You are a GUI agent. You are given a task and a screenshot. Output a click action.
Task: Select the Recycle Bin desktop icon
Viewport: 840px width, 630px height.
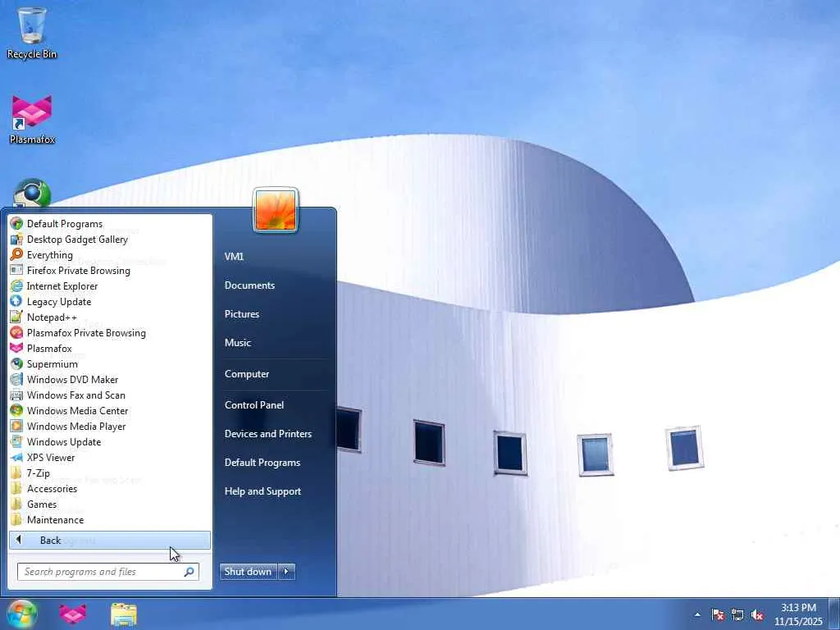32,33
